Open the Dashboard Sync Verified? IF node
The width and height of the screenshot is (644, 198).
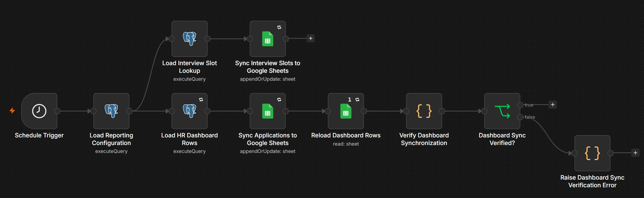502,111
